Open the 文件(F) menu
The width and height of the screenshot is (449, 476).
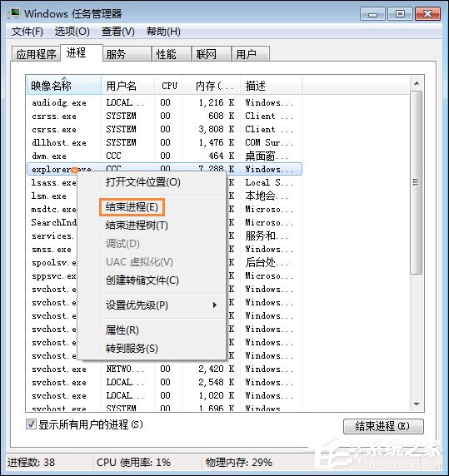tap(27, 32)
